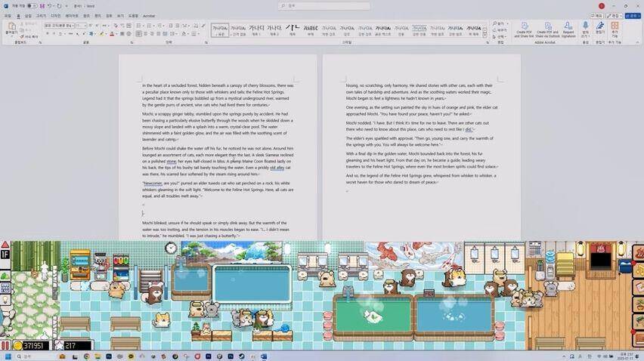
Task: Start Dictate with the microphone icon
Action: tap(585, 26)
